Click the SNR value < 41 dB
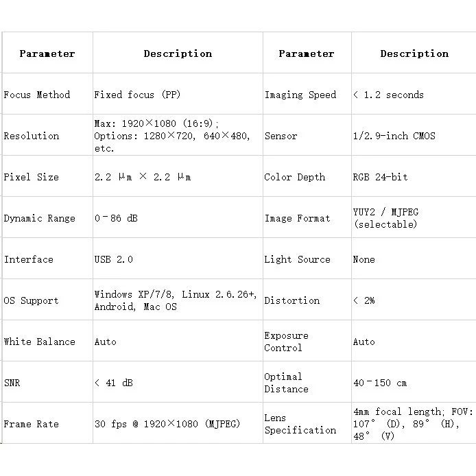Image resolution: width=476 pixels, height=476 pixels. click(x=114, y=383)
